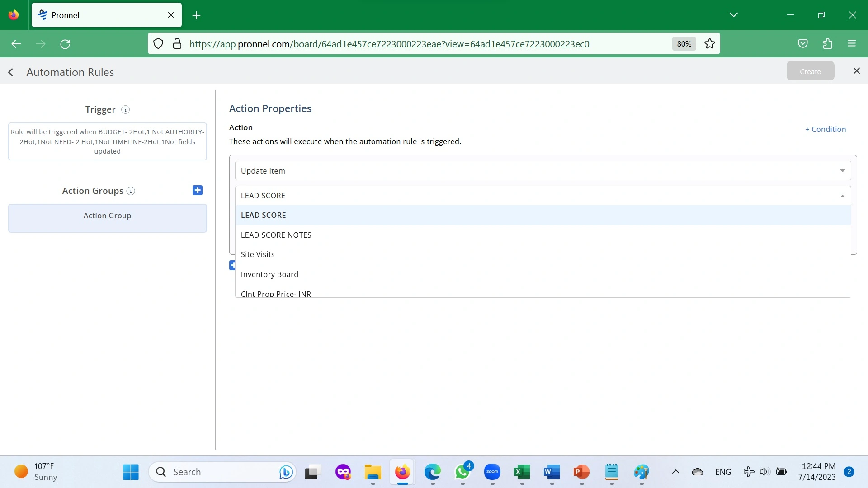
Task: Switch to the Pronnel browser tab
Action: pos(106,15)
